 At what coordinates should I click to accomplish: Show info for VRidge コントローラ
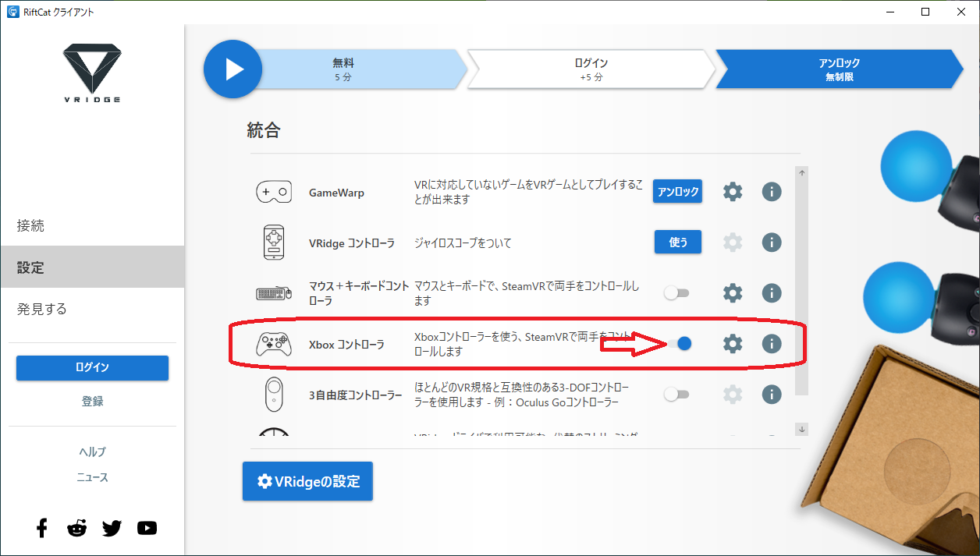[x=771, y=243]
